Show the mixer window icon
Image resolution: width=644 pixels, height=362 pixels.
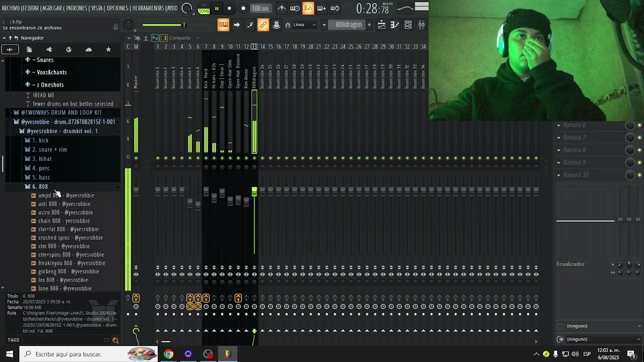pos(421,25)
